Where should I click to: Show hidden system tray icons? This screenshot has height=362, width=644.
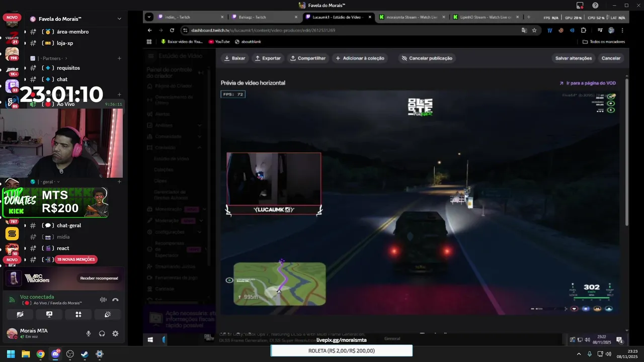[x=579, y=354]
